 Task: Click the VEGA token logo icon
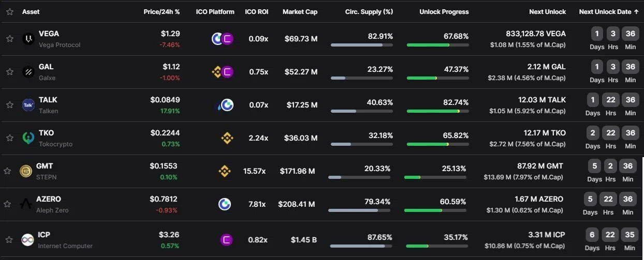(28, 39)
